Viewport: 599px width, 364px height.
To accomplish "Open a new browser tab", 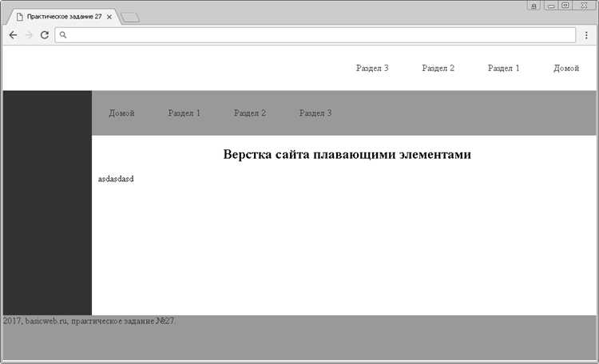I will tap(130, 17).
